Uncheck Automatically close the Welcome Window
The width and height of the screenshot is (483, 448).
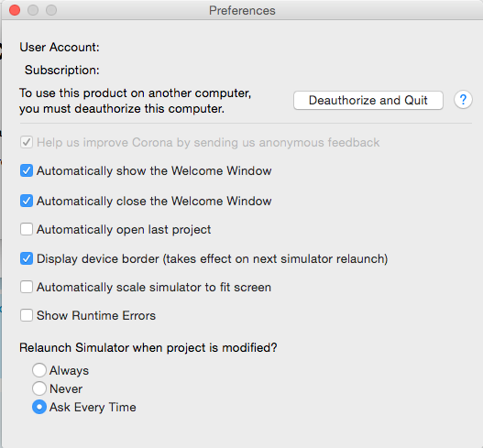(27, 201)
